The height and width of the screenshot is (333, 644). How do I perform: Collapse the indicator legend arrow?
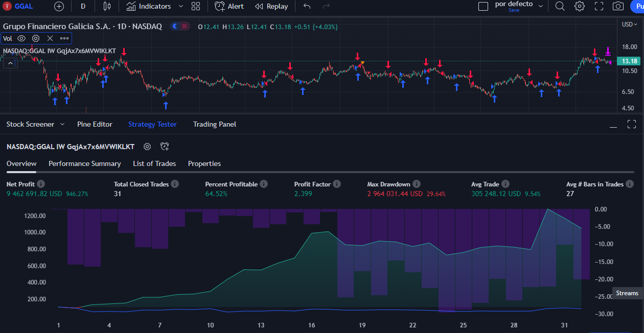pos(11,63)
